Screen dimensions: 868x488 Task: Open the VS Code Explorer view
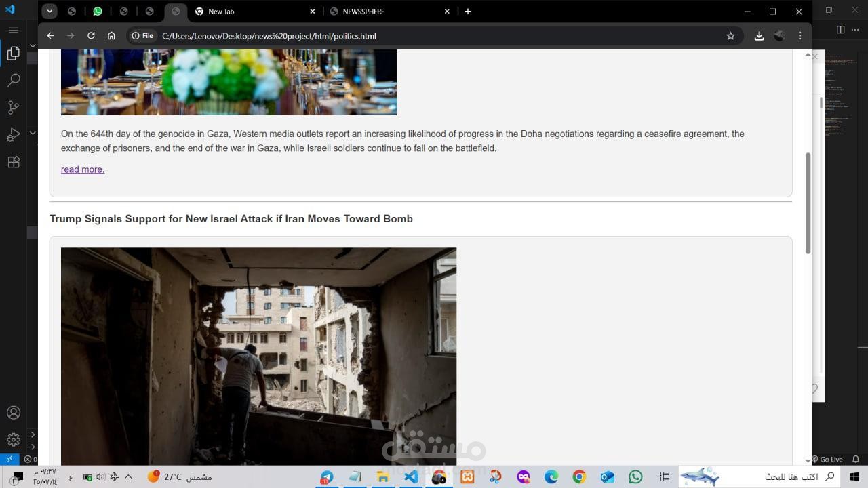[x=14, y=54]
